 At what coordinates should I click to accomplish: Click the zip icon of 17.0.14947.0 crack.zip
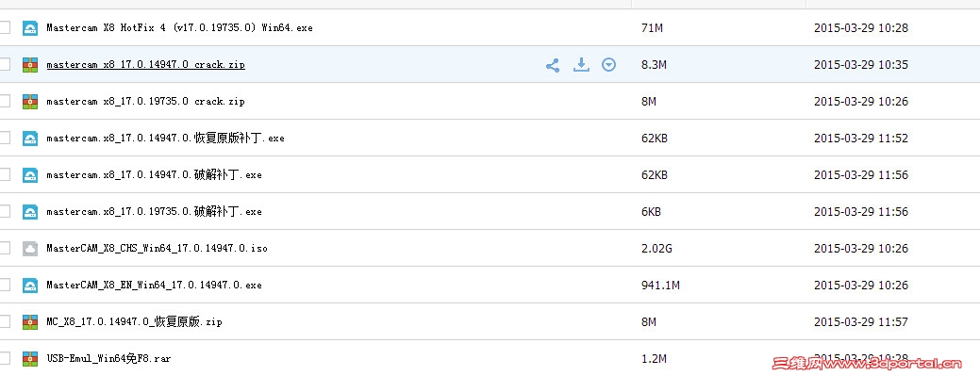tap(30, 65)
